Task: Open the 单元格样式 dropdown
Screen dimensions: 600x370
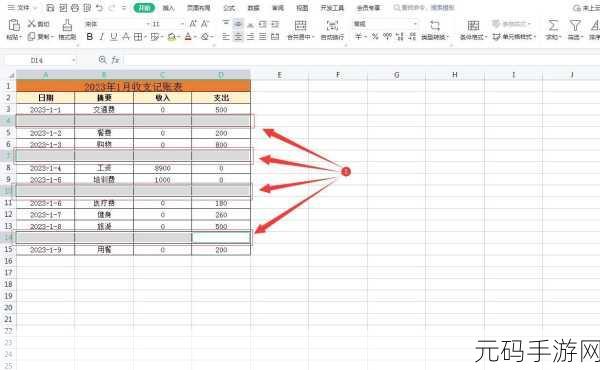Action: pyautogui.click(x=514, y=37)
